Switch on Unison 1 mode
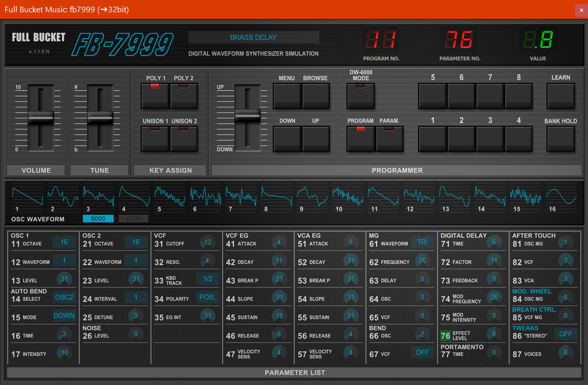This screenshot has height=385, width=588. click(x=155, y=139)
